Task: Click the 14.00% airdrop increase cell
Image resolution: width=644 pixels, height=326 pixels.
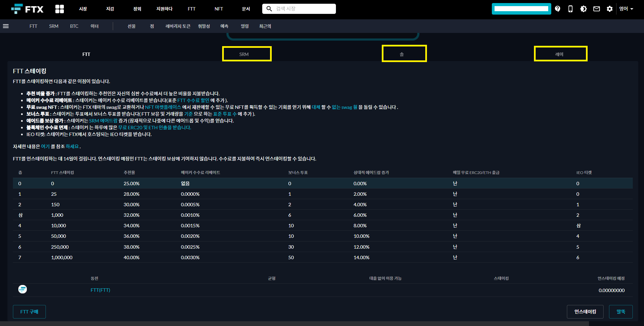Action: pyautogui.click(x=361, y=257)
